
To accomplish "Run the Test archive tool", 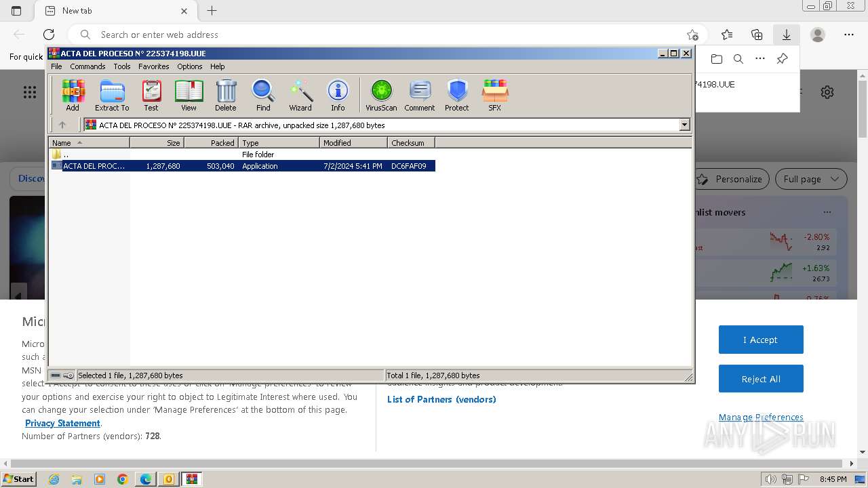I will [x=151, y=95].
